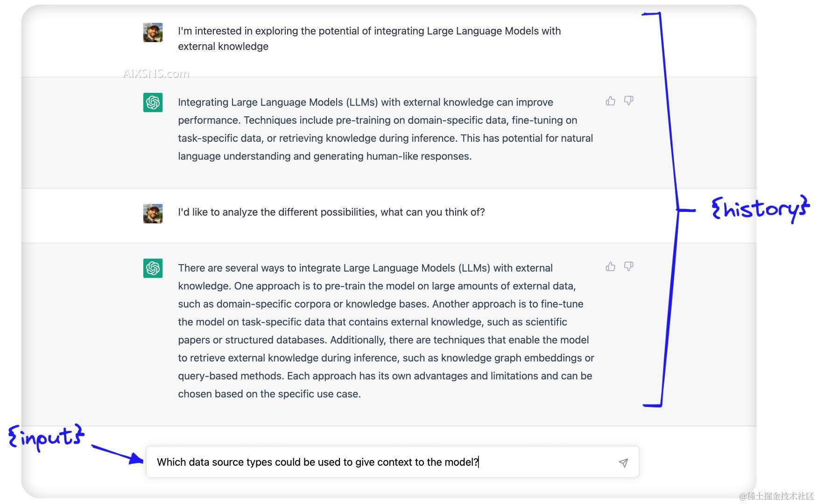Click the response starting "Integrating Large Language Models"

385,129
